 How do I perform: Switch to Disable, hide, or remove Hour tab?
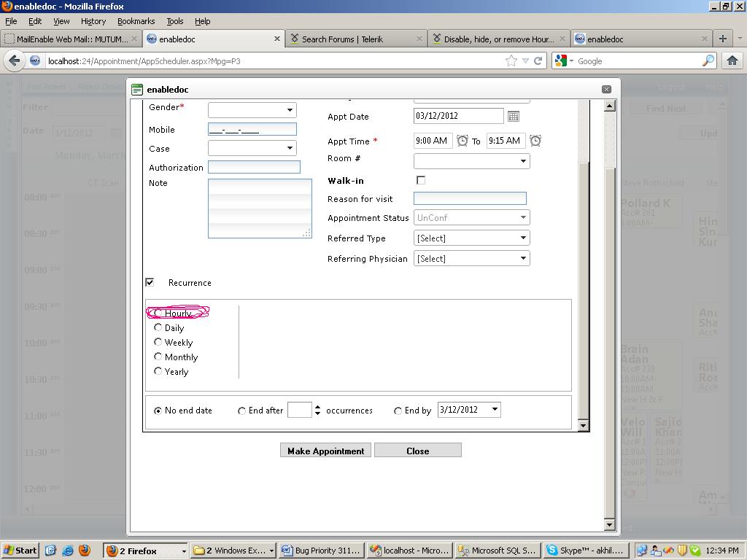(x=498, y=39)
